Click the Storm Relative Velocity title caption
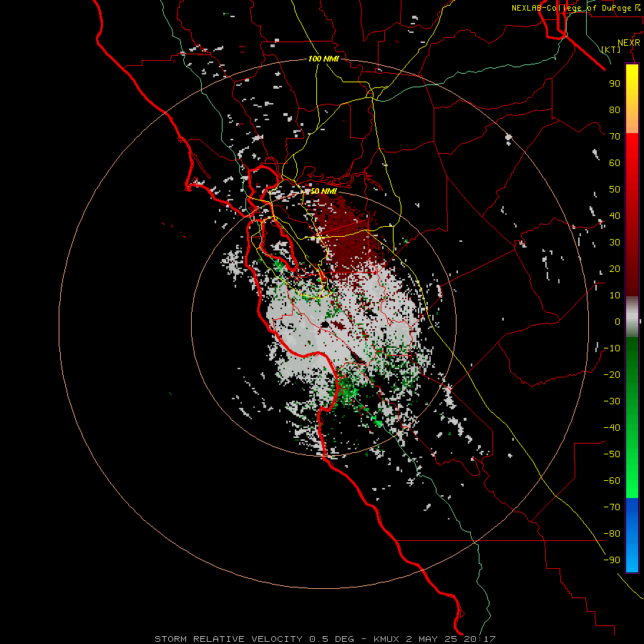 tap(325, 639)
